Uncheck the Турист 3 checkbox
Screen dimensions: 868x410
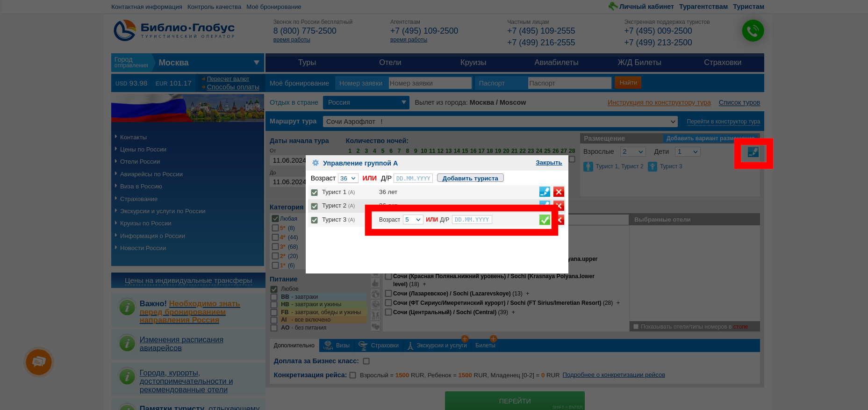point(315,220)
